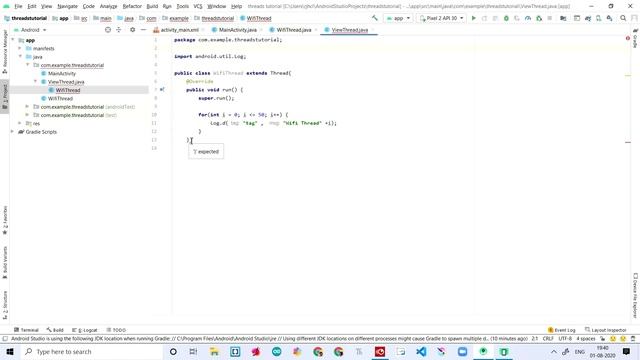Toggle the Favorites side tab
This screenshot has width=640, height=360.
4,220
